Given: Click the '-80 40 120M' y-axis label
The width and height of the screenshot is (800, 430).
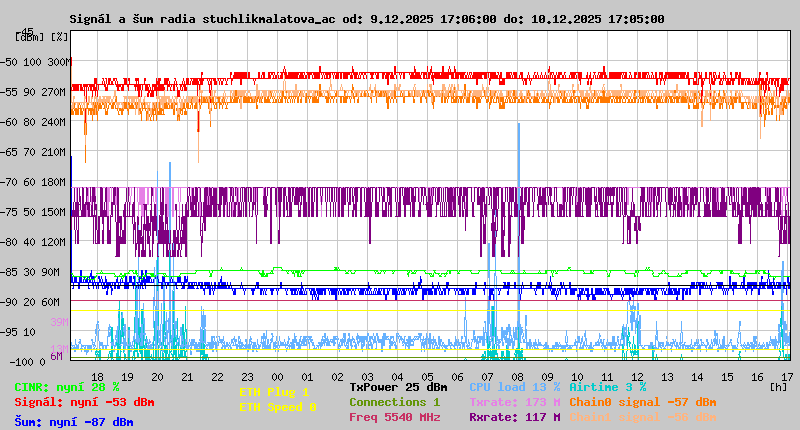Looking at the screenshot, I should click(35, 242).
